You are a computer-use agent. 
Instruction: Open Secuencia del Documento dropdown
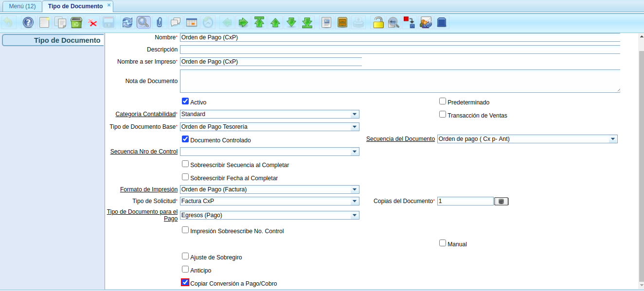pyautogui.click(x=613, y=139)
